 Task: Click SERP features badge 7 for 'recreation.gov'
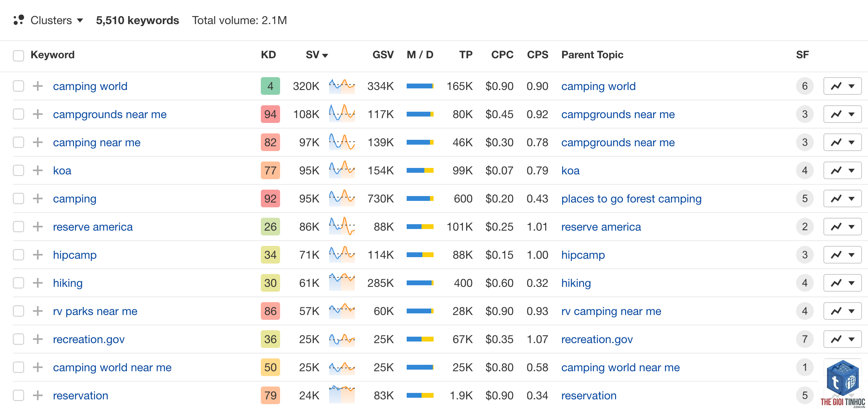805,339
